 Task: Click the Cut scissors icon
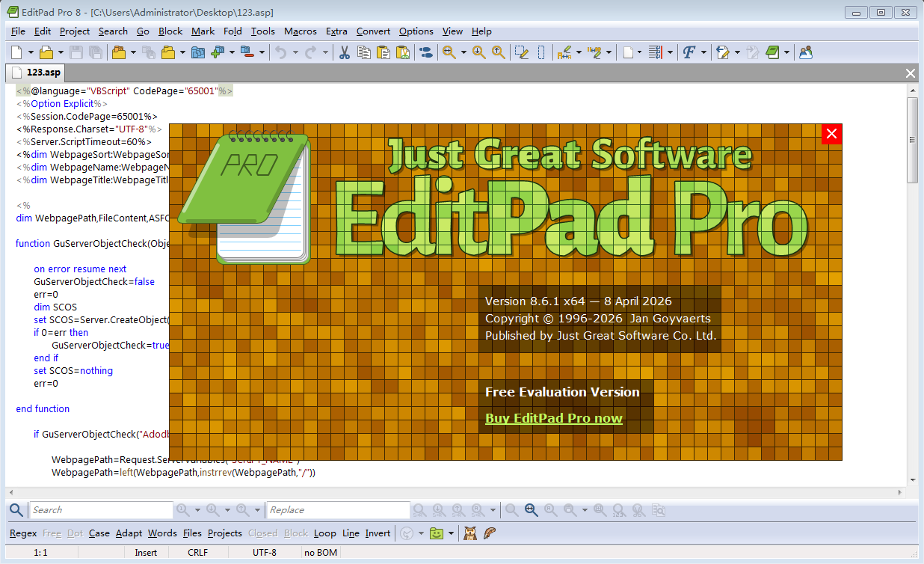point(345,52)
